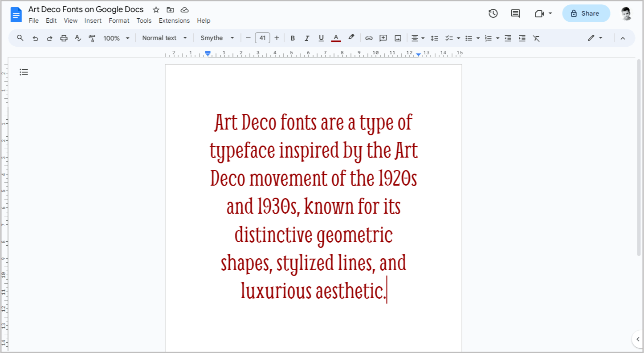Open the font family dropdown showing Smythe
The height and width of the screenshot is (353, 644).
point(217,38)
